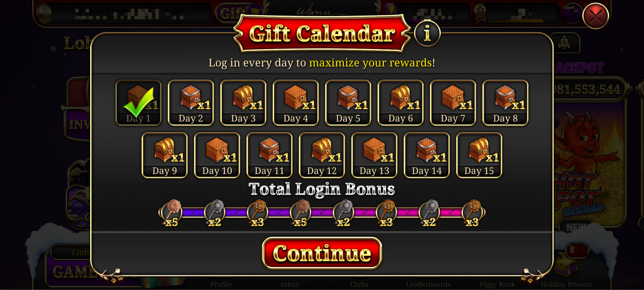
Task: Tap the Day 6 golden chest
Action: (x=401, y=103)
